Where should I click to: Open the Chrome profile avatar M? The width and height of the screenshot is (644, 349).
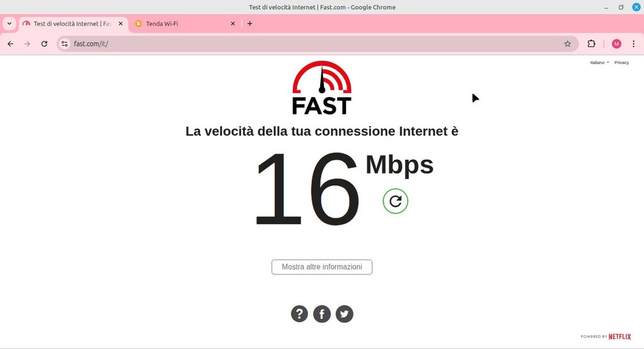(616, 43)
